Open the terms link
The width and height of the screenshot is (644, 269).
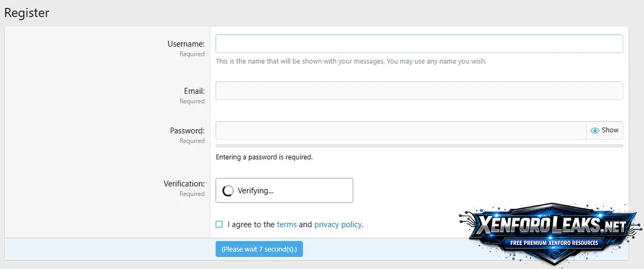click(287, 225)
